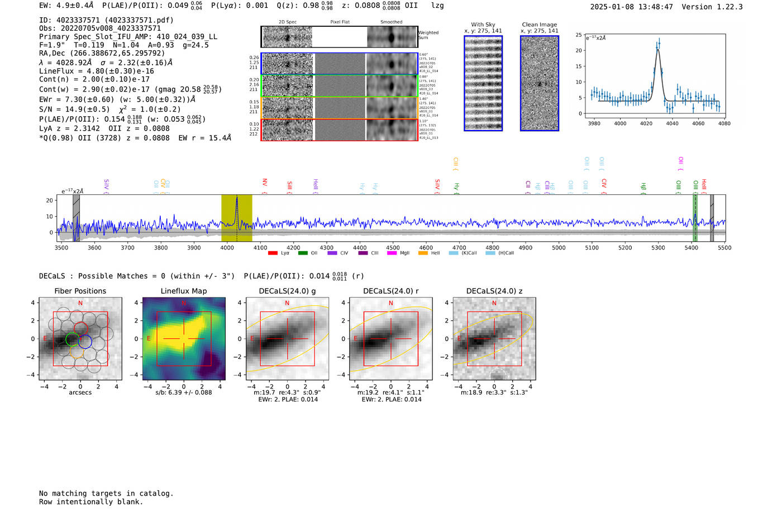
Task: Open the DECaLS(24.0) g cutout
Action: coord(287,339)
